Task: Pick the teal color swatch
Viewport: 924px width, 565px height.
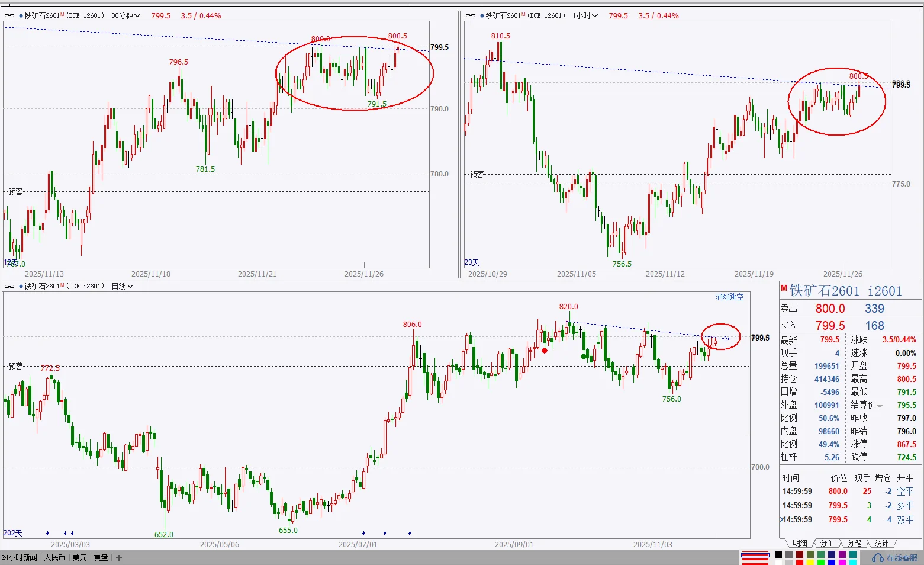Action: [853, 555]
